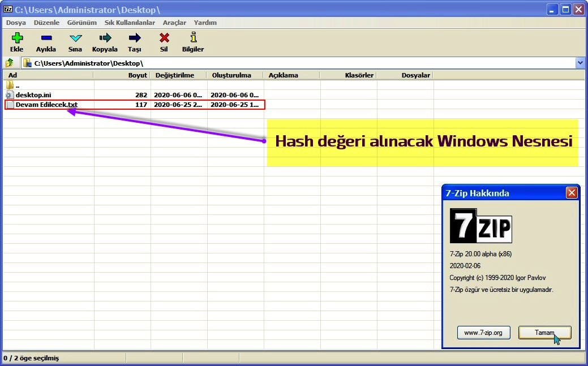The width and height of the screenshot is (588, 366).
Task: Click the Klasörler column header
Action: [x=349, y=75]
